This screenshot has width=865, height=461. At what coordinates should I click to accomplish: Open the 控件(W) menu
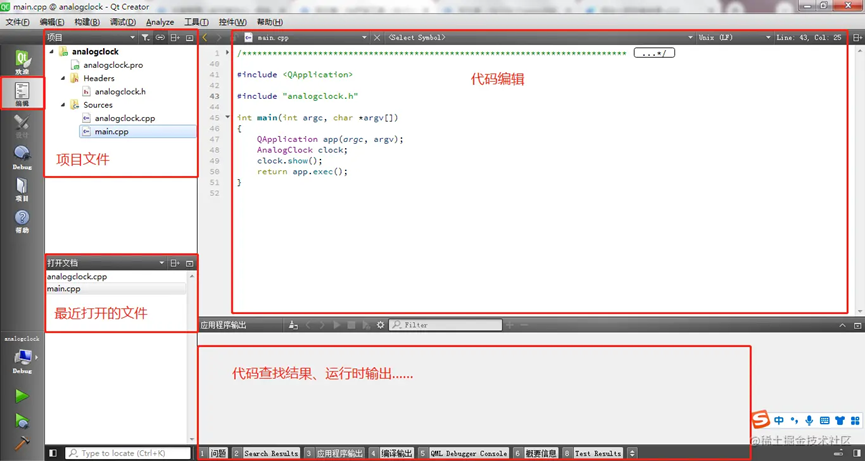click(x=232, y=22)
